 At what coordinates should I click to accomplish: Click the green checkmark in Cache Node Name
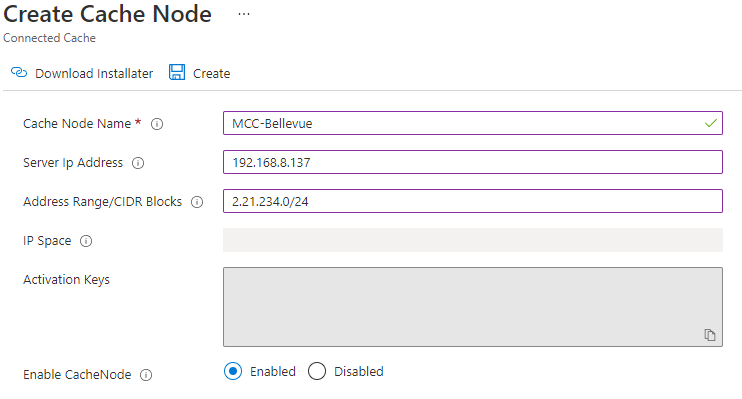click(711, 124)
